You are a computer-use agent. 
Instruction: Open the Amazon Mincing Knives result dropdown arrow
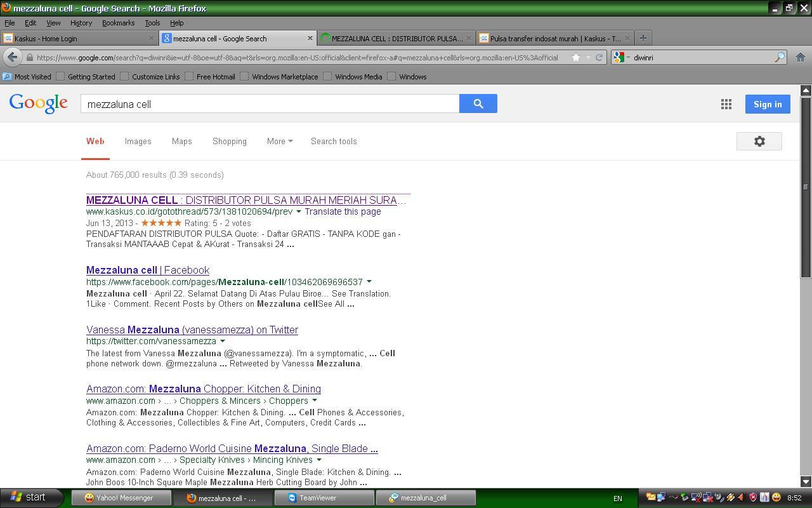318,460
